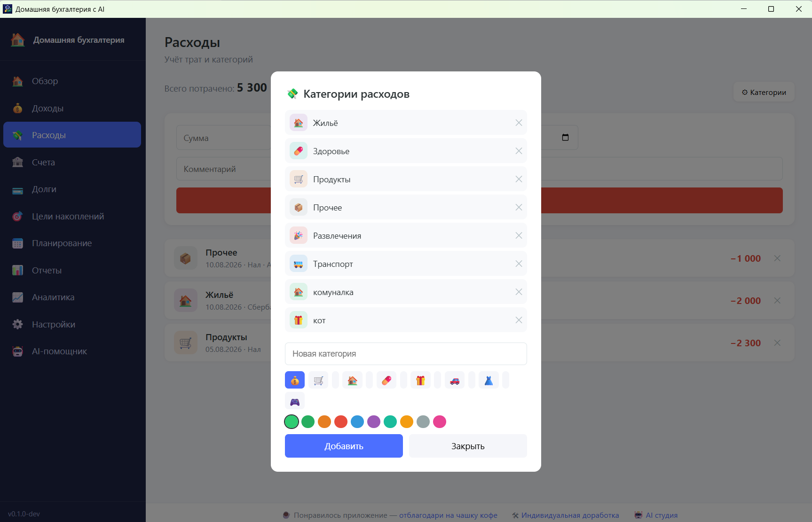Screen dimensions: 812x522
Task: Choose the shopping cart icon in picker
Action: 318,380
